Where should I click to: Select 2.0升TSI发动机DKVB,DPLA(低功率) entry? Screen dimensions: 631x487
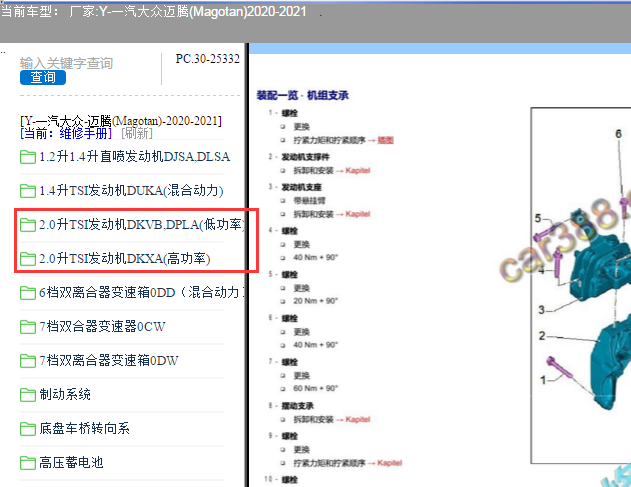pos(142,225)
